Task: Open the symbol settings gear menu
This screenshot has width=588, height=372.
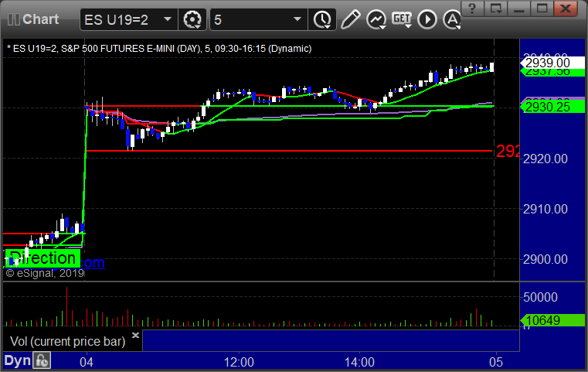Action: tap(192, 19)
